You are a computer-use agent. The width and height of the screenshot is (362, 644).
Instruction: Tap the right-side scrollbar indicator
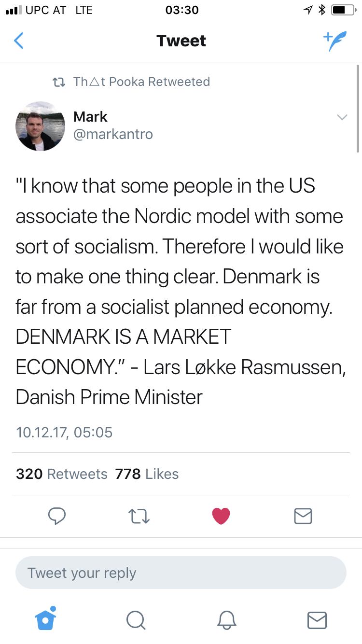click(358, 109)
